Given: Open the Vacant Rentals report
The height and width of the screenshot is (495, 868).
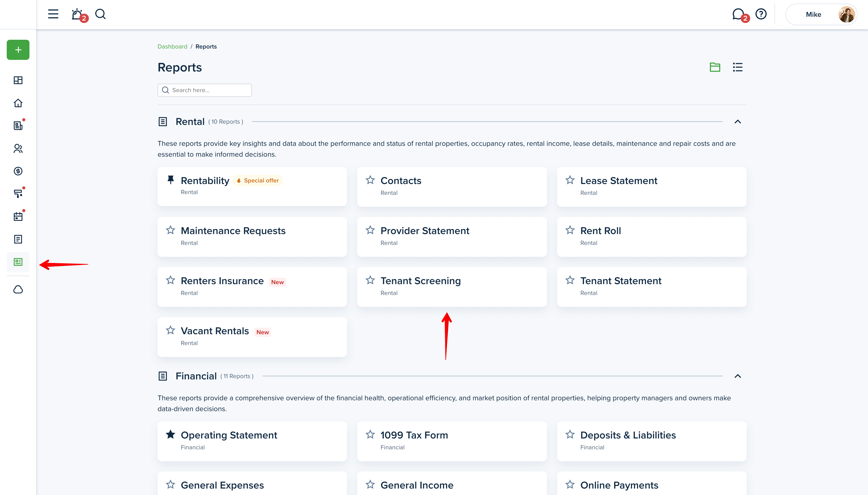Looking at the screenshot, I should tap(252, 337).
